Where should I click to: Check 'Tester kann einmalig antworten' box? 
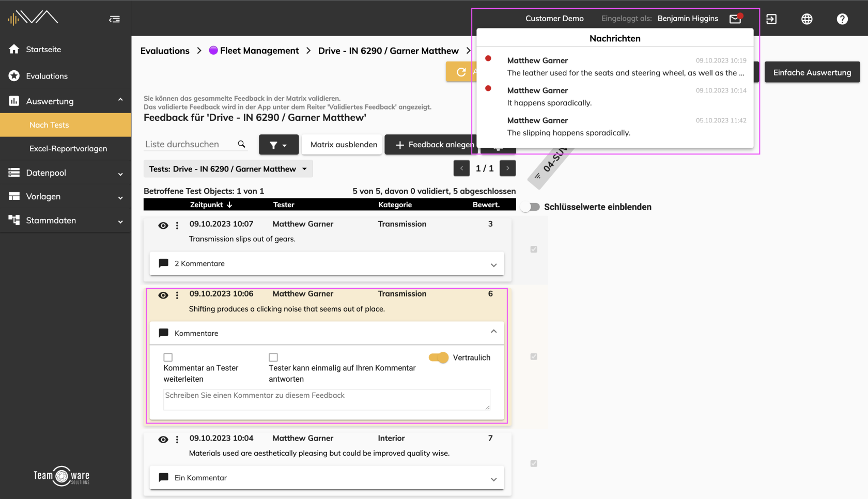click(273, 357)
